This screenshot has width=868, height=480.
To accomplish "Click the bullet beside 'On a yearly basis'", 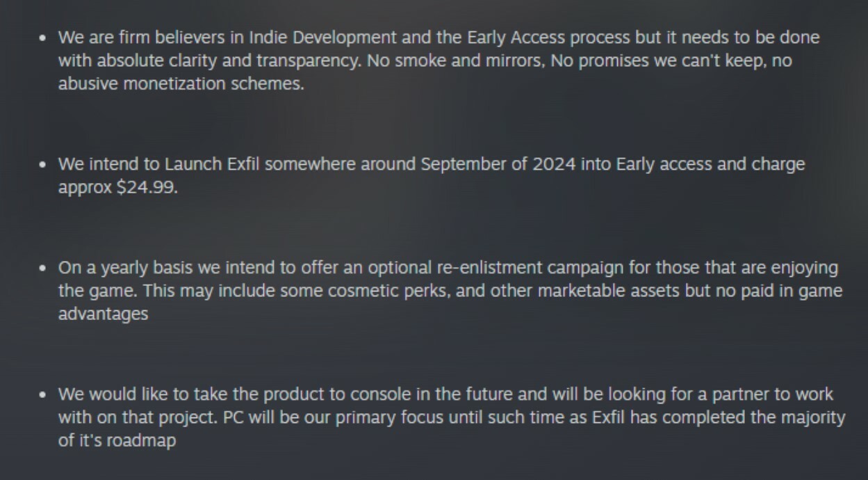I will (44, 269).
